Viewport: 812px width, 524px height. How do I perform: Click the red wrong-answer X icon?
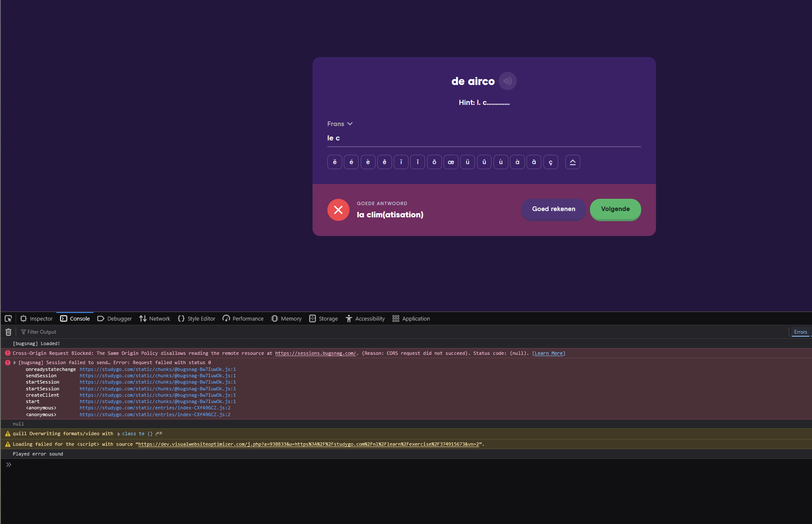[x=338, y=210]
